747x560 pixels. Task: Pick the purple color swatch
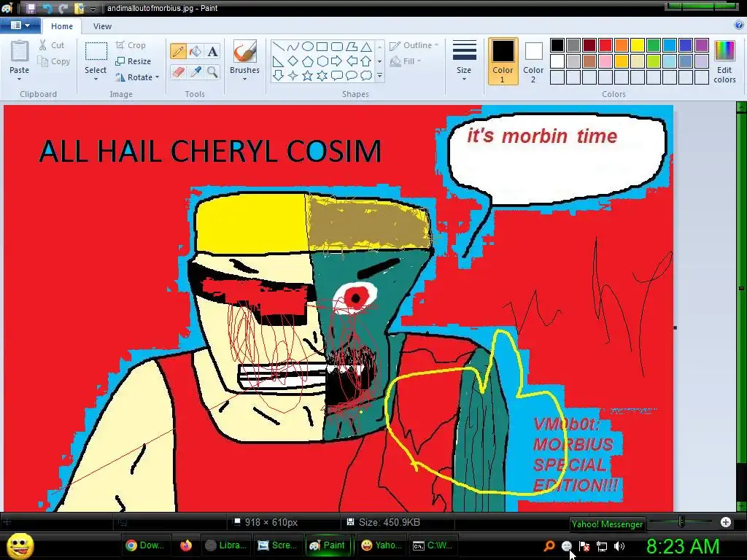pos(701,45)
